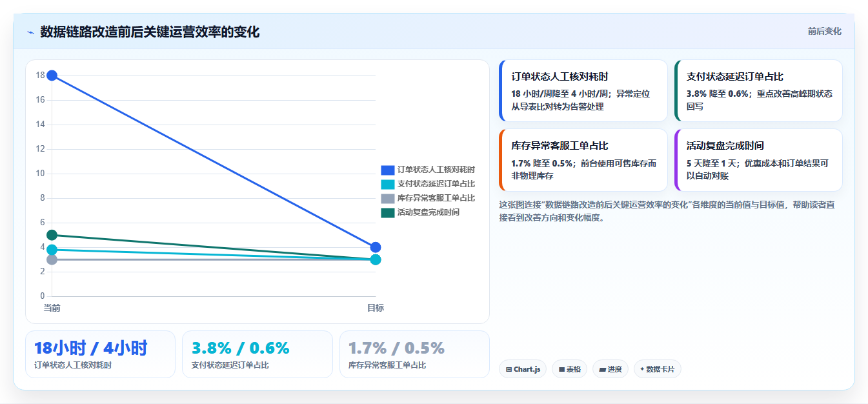Click the cyan 当前 data point near 3.8
Viewport: 868px width, 404px height.
pyautogui.click(x=52, y=250)
